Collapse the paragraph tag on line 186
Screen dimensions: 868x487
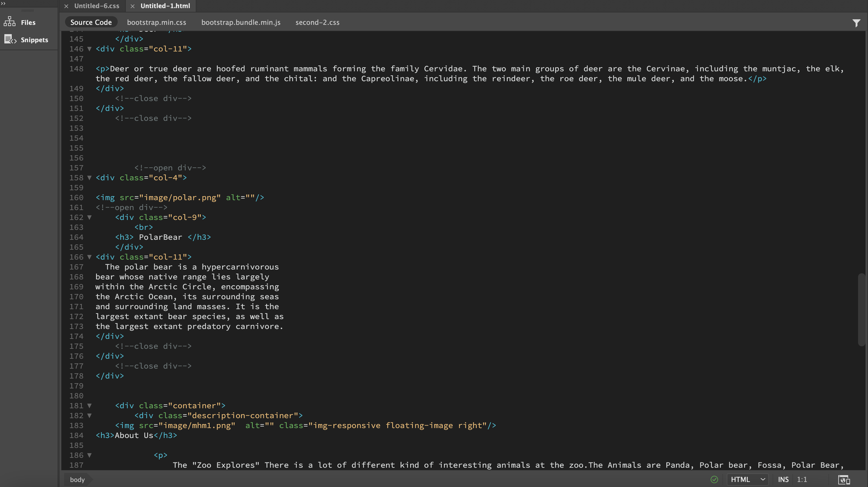tap(89, 455)
